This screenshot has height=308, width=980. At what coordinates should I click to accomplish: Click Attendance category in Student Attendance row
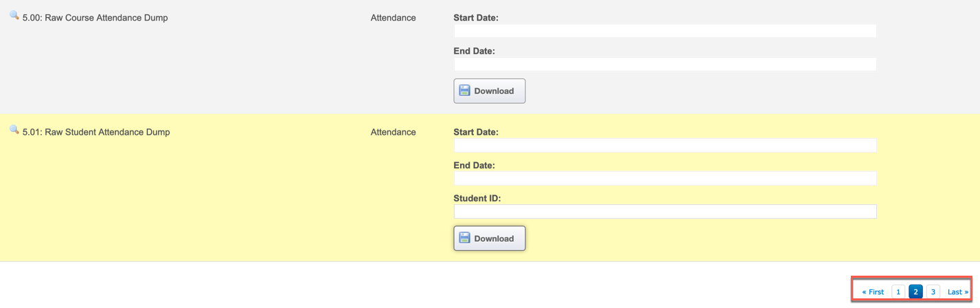click(393, 132)
